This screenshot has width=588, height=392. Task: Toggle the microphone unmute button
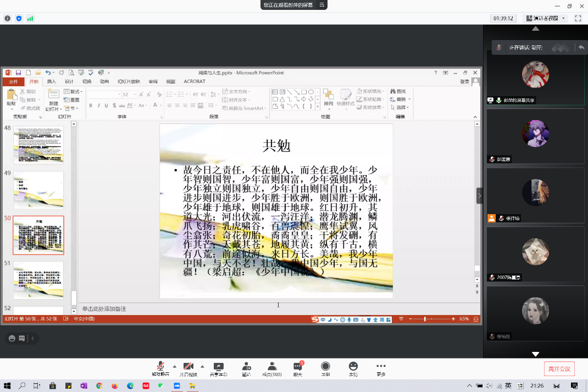(160, 367)
